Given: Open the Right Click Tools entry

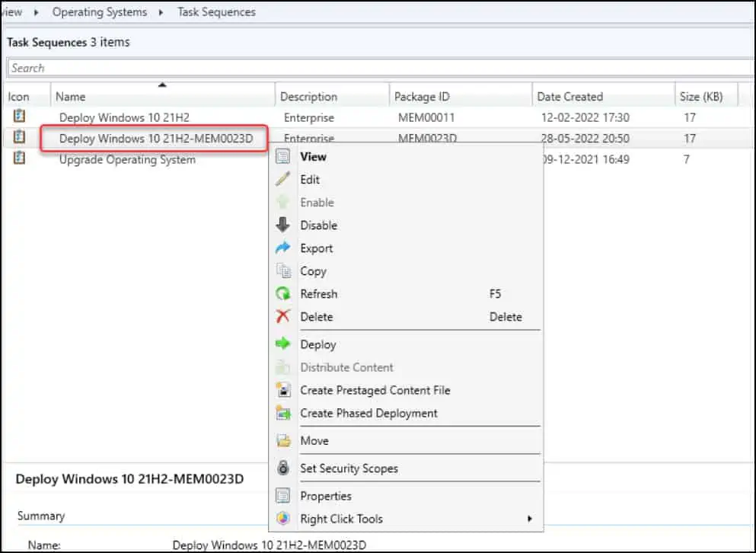Looking at the screenshot, I should (405, 519).
